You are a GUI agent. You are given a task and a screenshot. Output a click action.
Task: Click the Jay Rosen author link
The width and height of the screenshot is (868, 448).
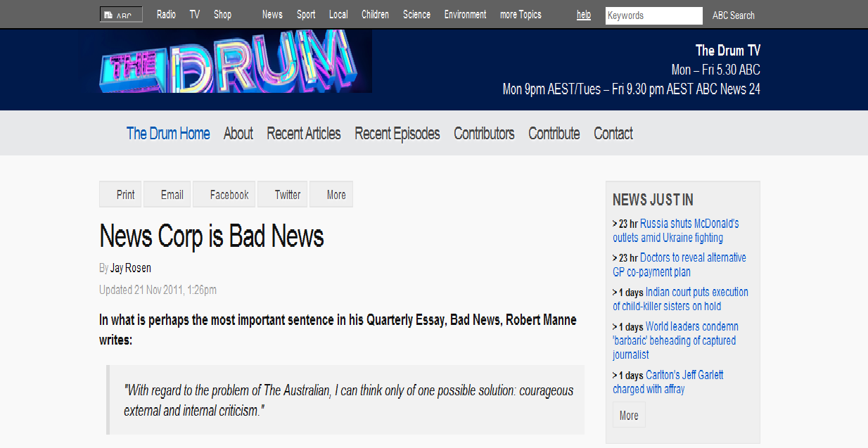pos(132,268)
